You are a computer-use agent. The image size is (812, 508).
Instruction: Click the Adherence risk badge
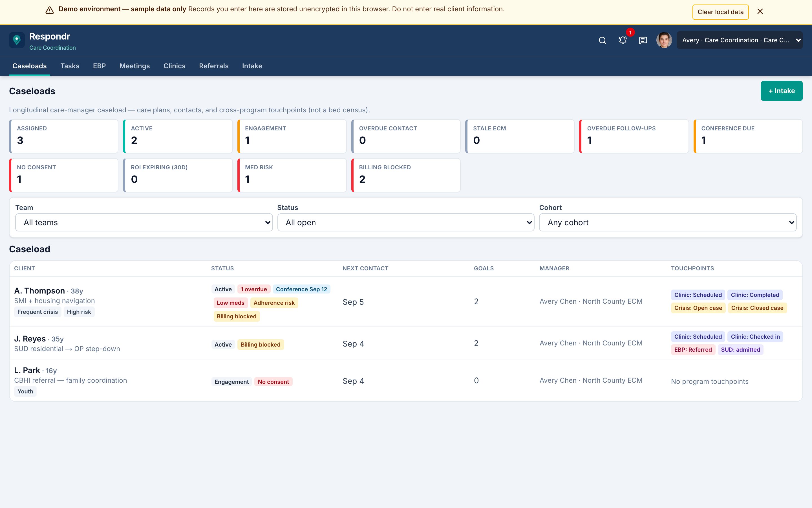(274, 303)
